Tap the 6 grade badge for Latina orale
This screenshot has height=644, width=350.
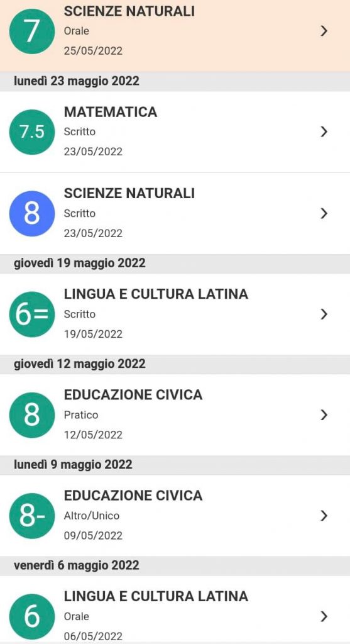(x=32, y=616)
